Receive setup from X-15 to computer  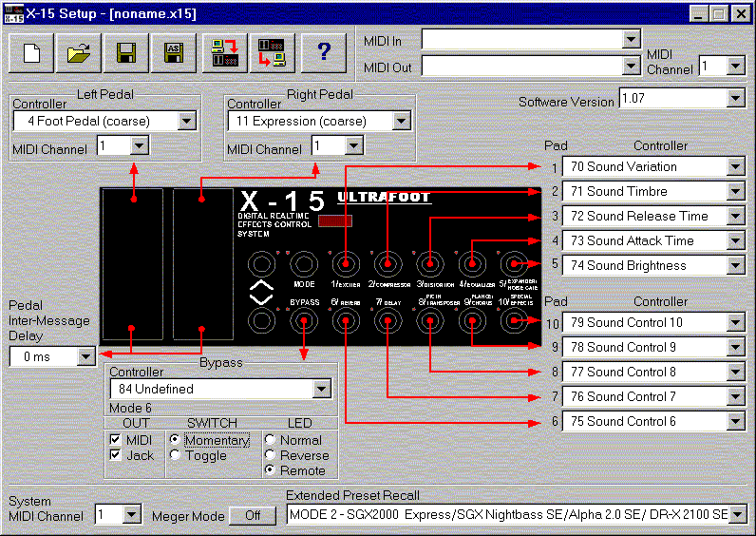click(272, 53)
